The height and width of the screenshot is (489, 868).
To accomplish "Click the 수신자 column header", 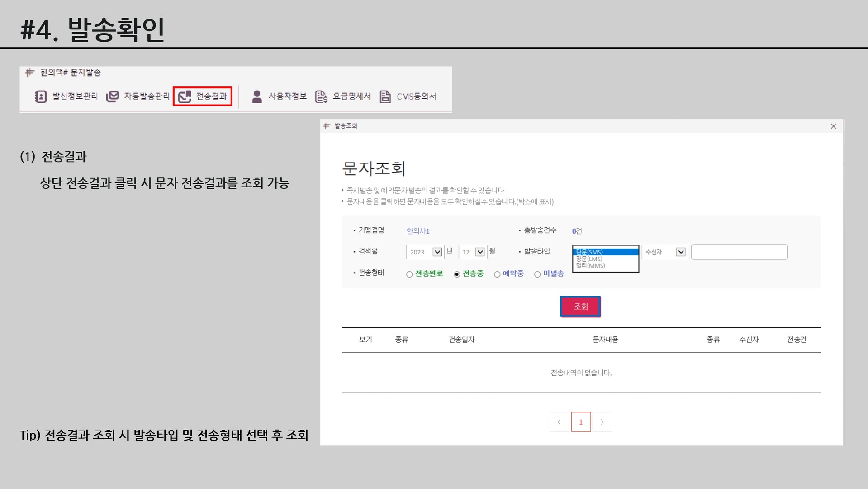I will tap(749, 340).
